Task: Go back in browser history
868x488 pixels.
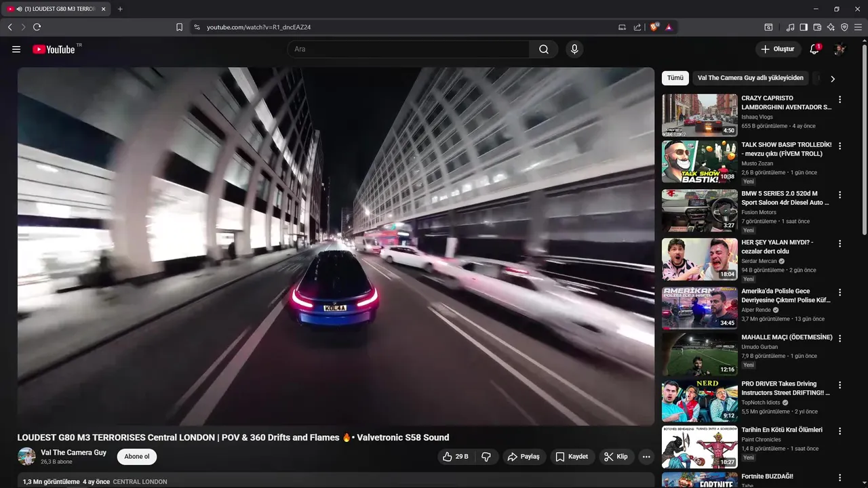Action: pyautogui.click(x=9, y=27)
